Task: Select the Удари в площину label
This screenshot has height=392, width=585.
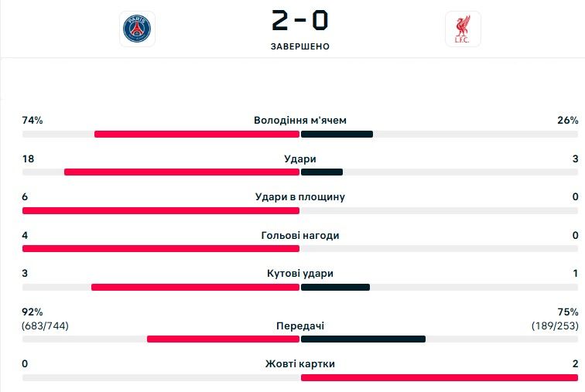Action: coord(300,197)
